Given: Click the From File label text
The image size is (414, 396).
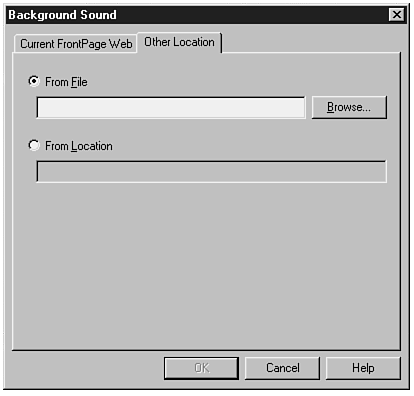Looking at the screenshot, I should coord(66,82).
